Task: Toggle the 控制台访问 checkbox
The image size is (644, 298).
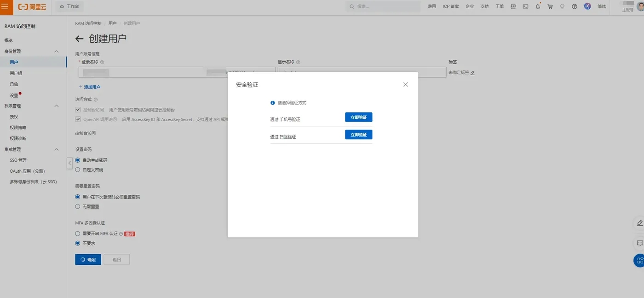Action: [78, 110]
